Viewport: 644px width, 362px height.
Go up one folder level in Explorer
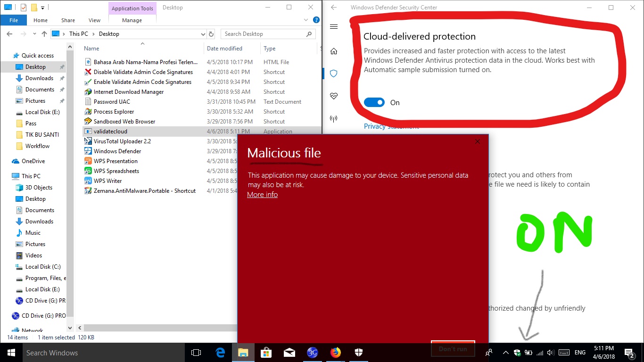click(x=44, y=34)
